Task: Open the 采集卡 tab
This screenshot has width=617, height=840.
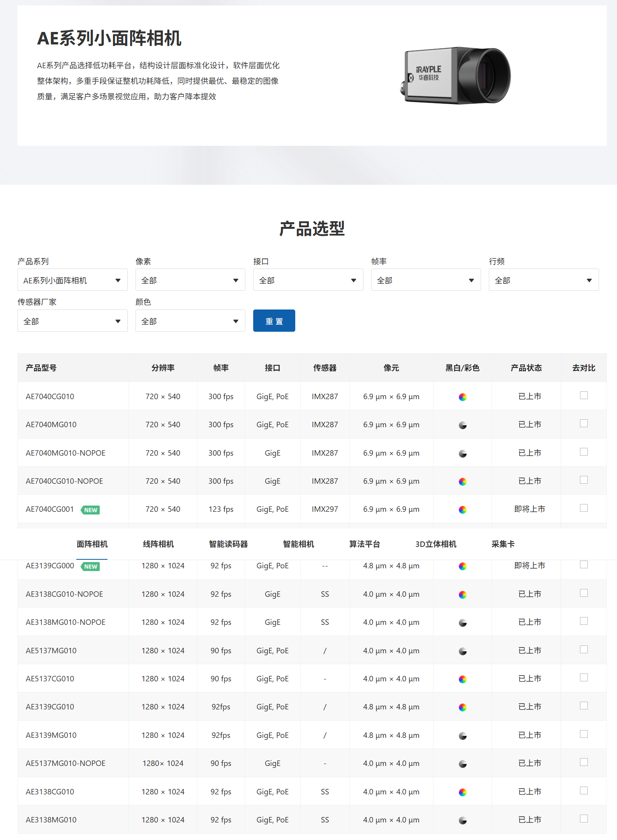Action: click(503, 544)
